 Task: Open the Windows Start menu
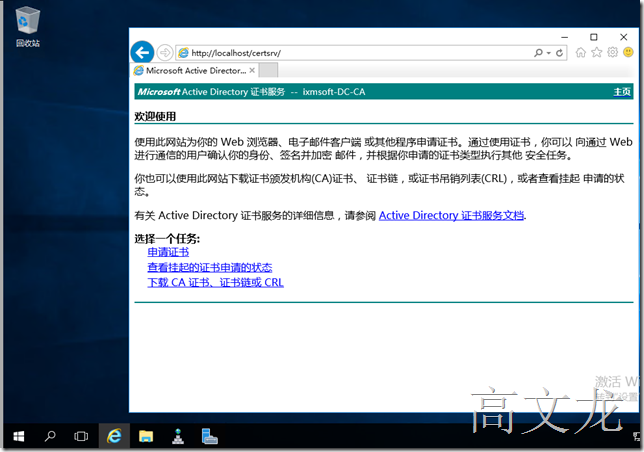(18, 436)
